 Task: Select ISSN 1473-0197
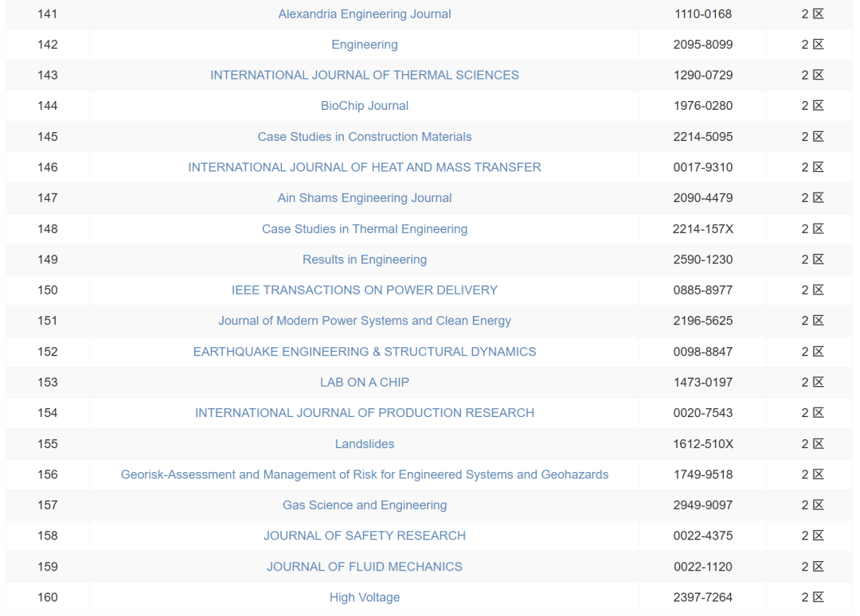coord(702,383)
